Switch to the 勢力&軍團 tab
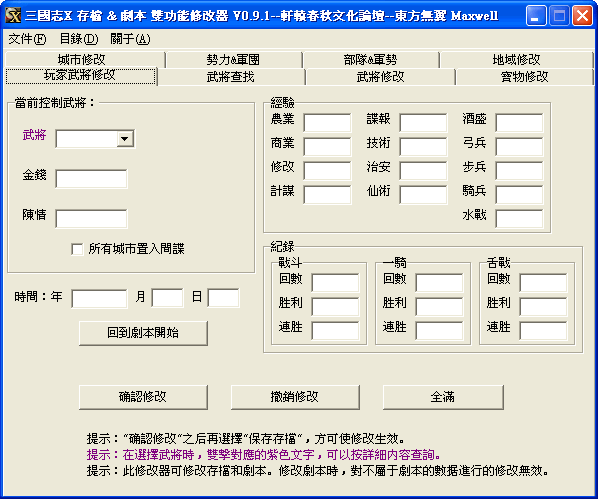 (233, 60)
